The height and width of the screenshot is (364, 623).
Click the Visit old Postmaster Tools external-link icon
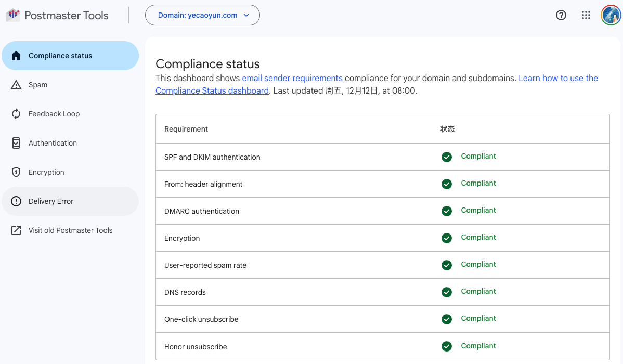pos(16,230)
